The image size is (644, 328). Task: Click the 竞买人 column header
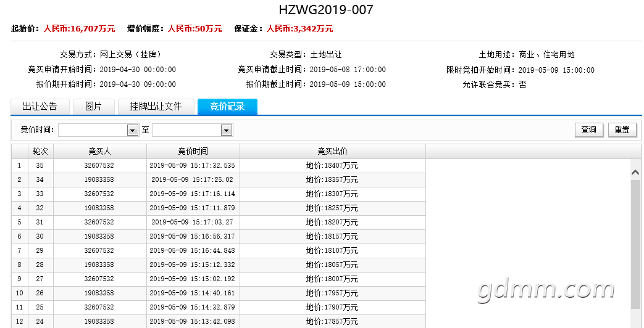tap(100, 151)
